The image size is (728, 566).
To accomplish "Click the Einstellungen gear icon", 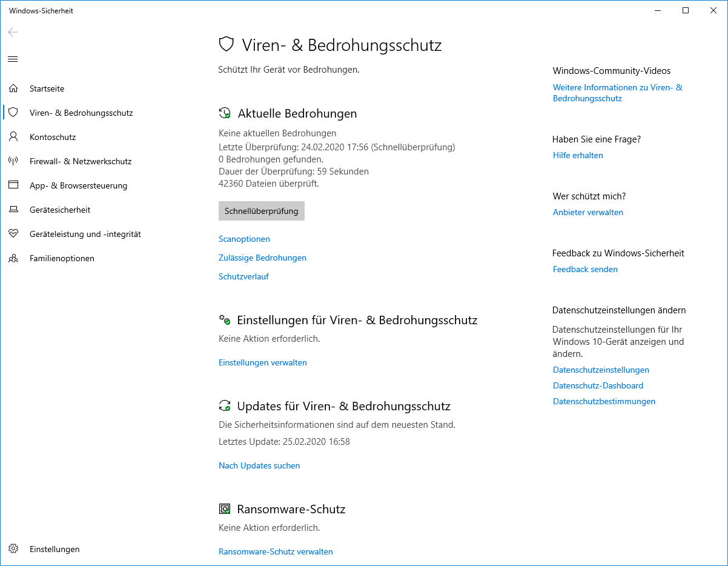I will [x=13, y=549].
